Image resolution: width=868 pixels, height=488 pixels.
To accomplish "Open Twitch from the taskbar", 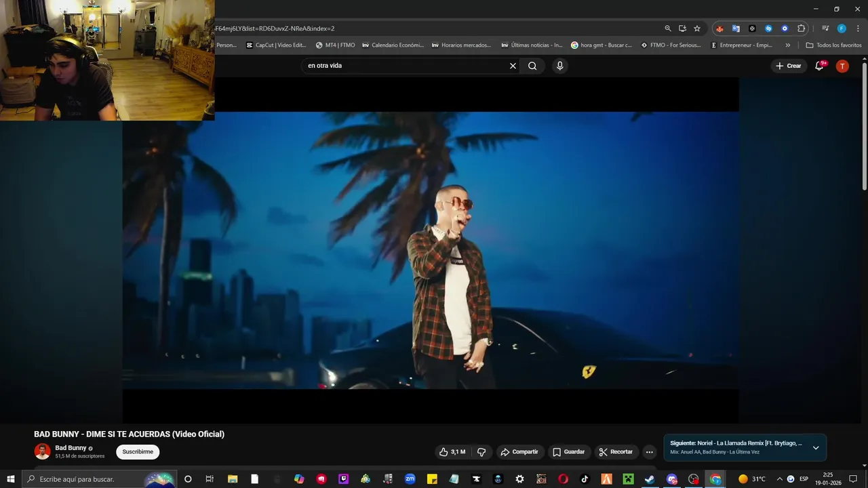I will tap(343, 479).
